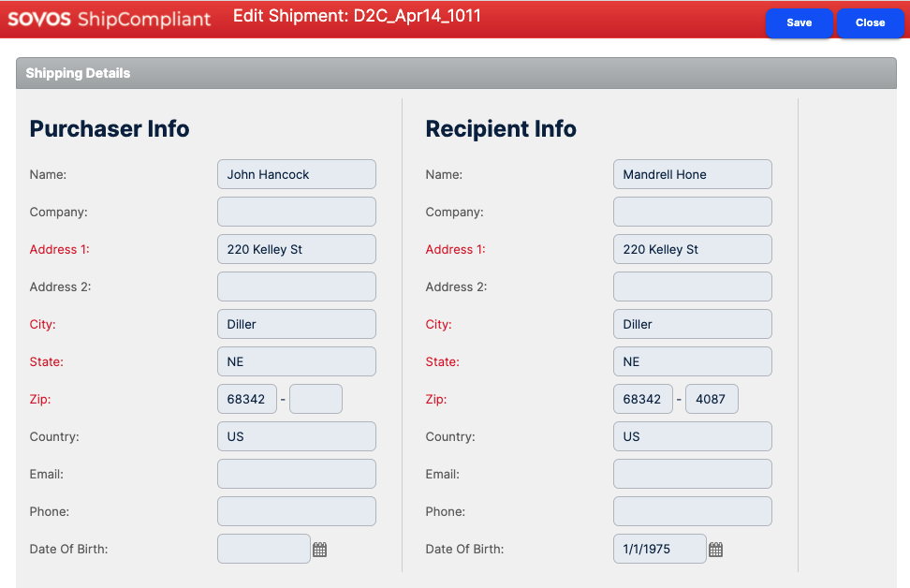Screen dimensions: 910x588
Task: Select the purchaser Address 1 field
Action: coord(296,249)
